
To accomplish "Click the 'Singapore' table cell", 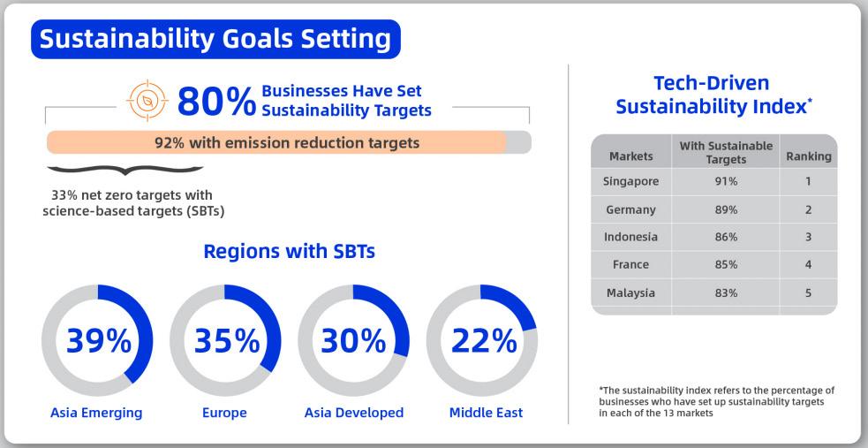I will [631, 181].
